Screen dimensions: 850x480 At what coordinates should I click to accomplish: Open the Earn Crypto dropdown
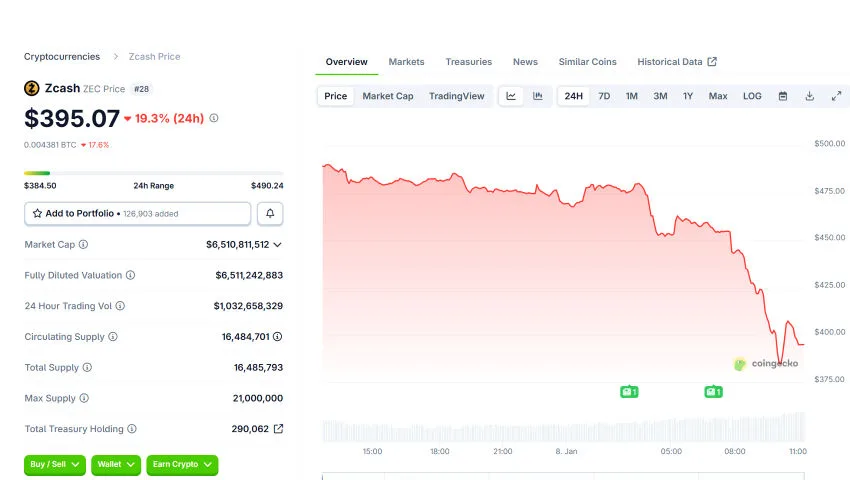[181, 464]
